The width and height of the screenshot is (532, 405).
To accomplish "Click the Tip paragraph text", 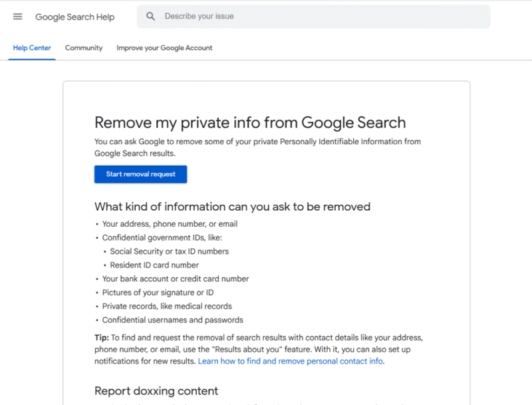I will (x=259, y=349).
